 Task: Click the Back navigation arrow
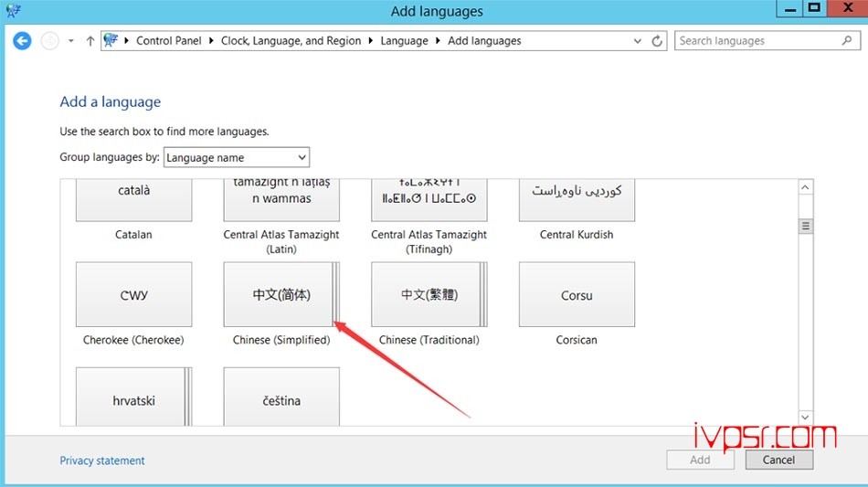22,41
